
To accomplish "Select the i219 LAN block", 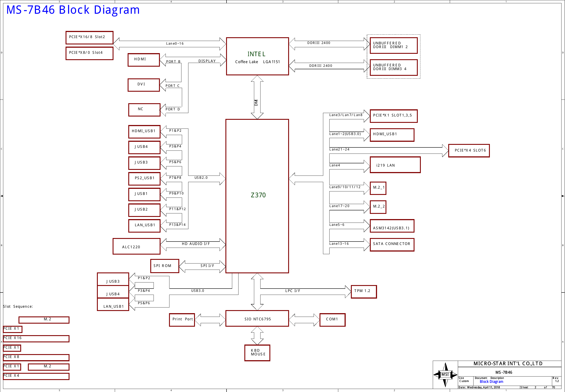I will point(395,165).
